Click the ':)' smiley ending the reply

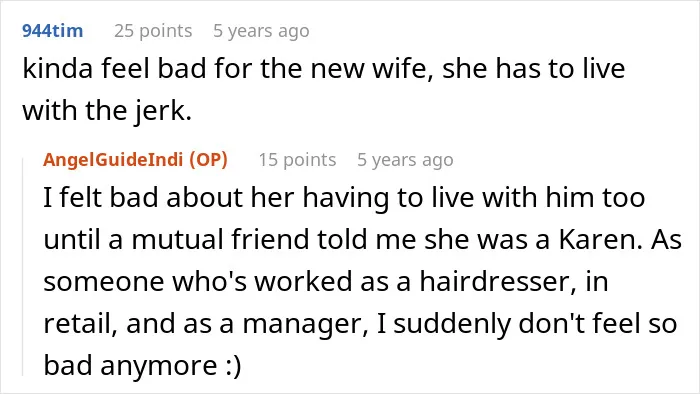231,366
